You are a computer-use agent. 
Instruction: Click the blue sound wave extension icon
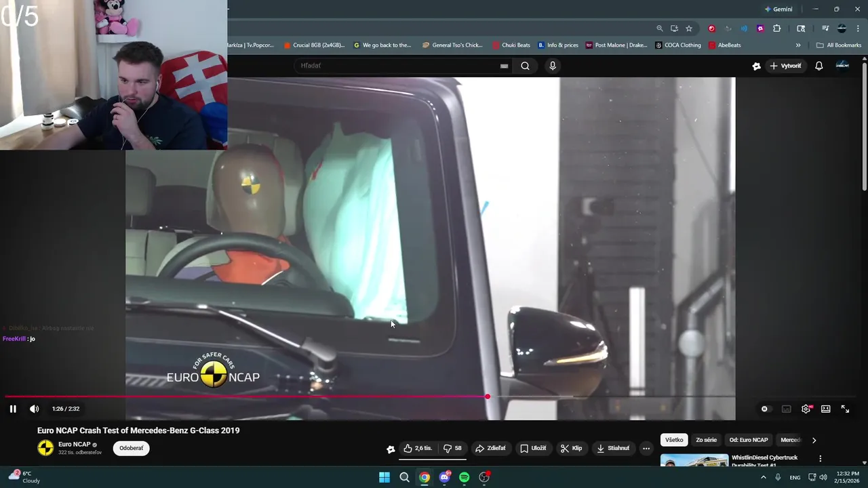click(744, 28)
